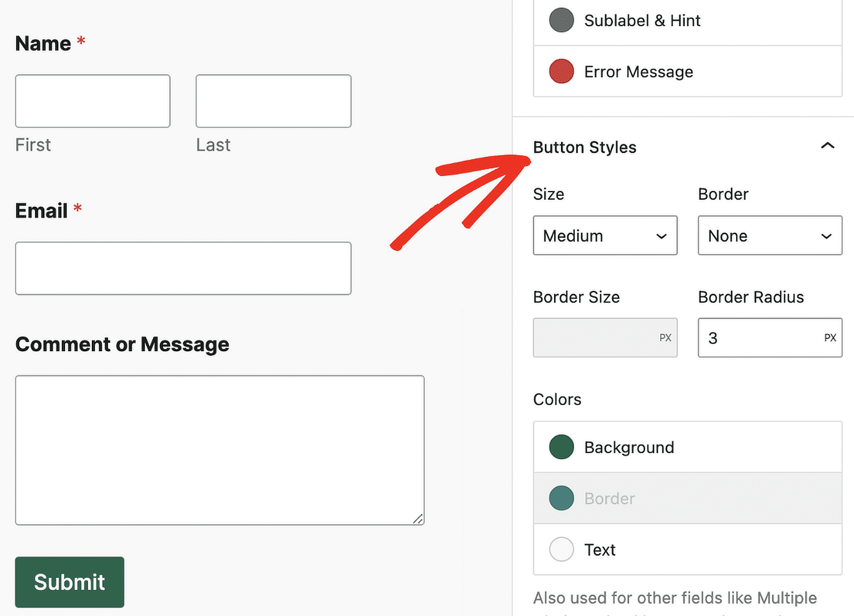Click the First name input field

[x=93, y=101]
